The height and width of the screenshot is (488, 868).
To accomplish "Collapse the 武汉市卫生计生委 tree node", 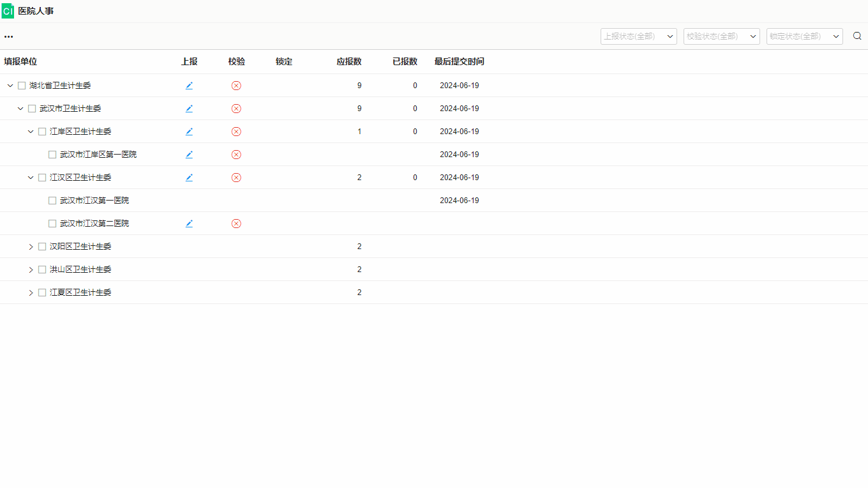I will [20, 109].
